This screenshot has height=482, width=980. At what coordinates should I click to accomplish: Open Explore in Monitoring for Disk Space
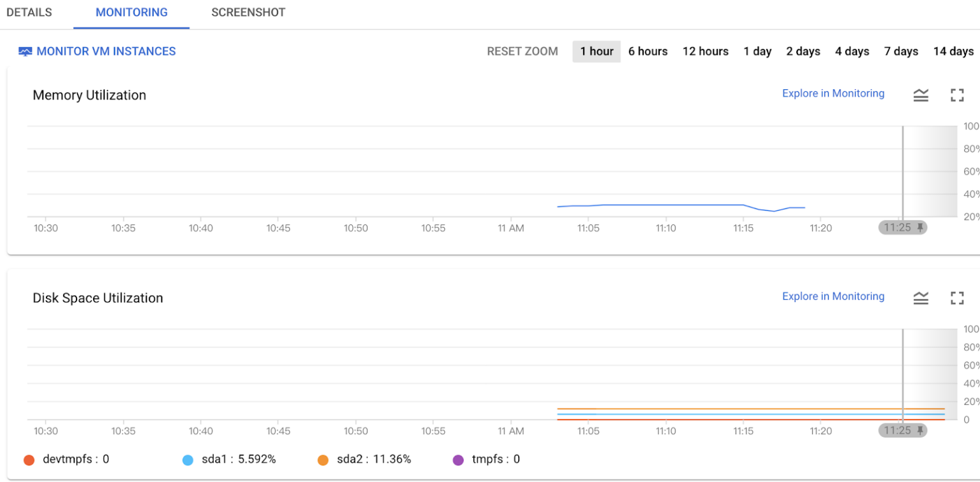point(833,296)
